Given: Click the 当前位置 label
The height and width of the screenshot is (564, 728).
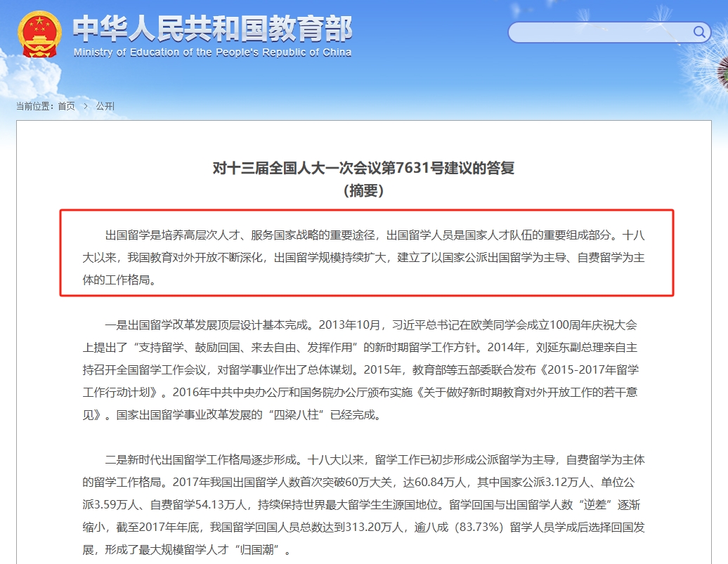Looking at the screenshot, I should tap(35, 106).
